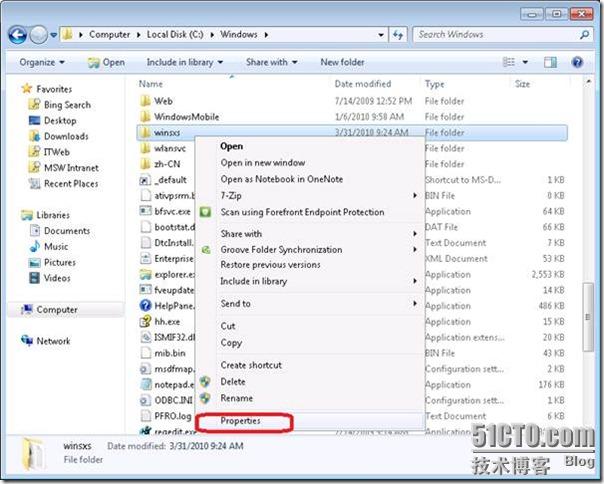This screenshot has height=484, width=604.
Task: Click the New folder button
Action: (342, 62)
